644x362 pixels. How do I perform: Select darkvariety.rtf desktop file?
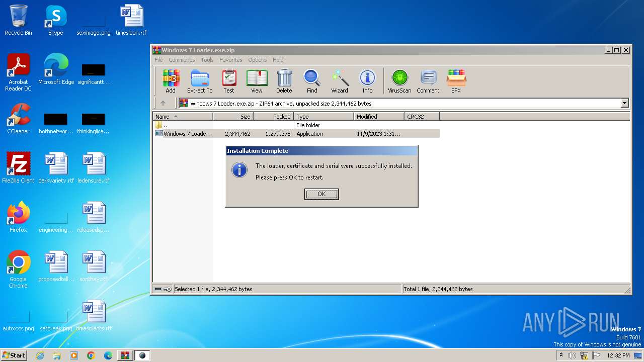click(x=56, y=168)
